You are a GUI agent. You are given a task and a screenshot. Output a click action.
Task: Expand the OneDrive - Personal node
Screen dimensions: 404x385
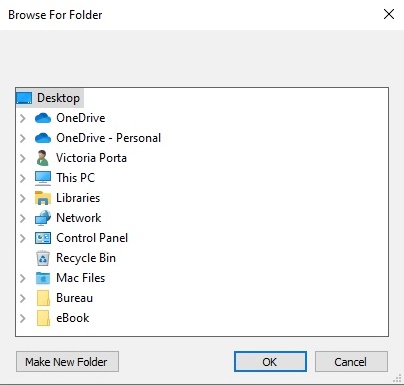pos(23,138)
